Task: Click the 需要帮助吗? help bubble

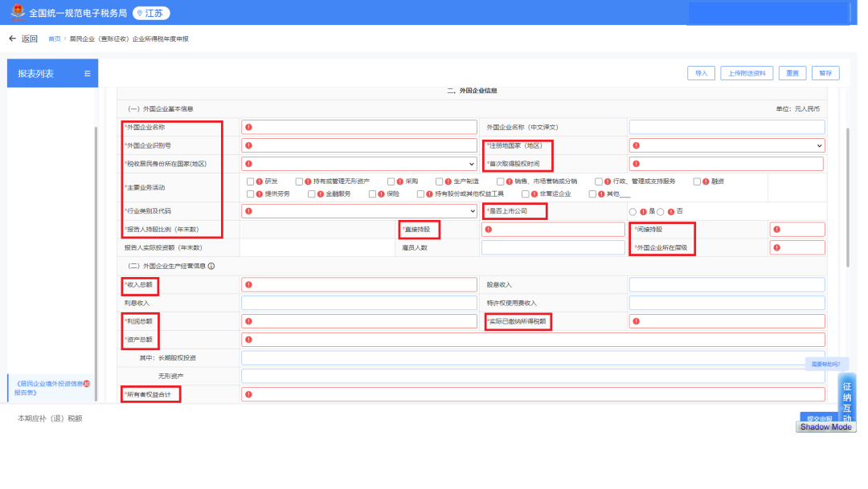Action: click(825, 364)
